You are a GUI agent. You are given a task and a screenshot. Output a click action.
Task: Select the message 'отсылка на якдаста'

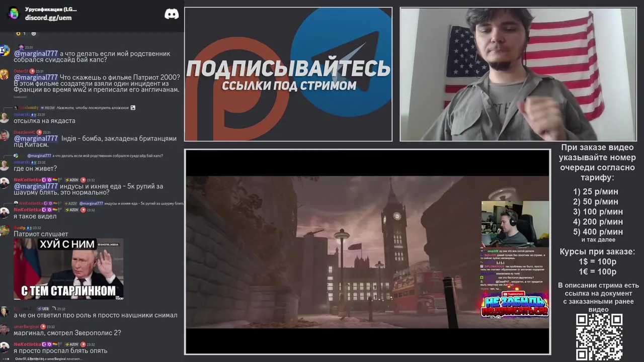44,121
